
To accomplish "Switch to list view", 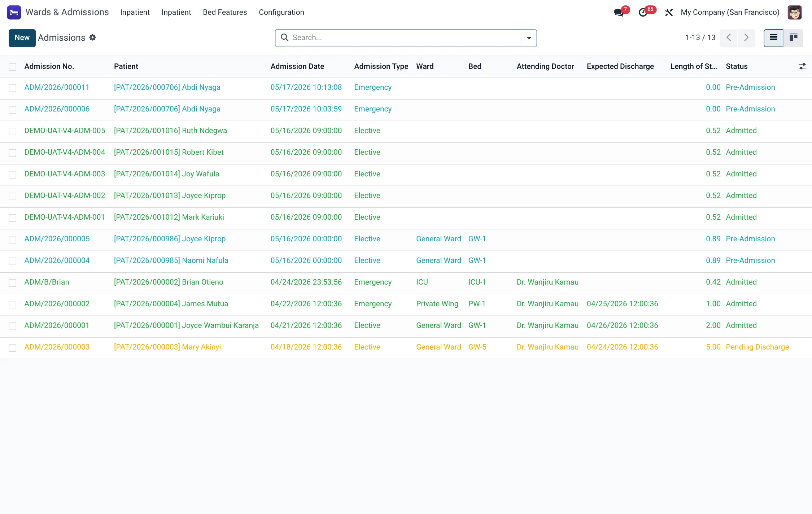I will click(x=773, y=38).
